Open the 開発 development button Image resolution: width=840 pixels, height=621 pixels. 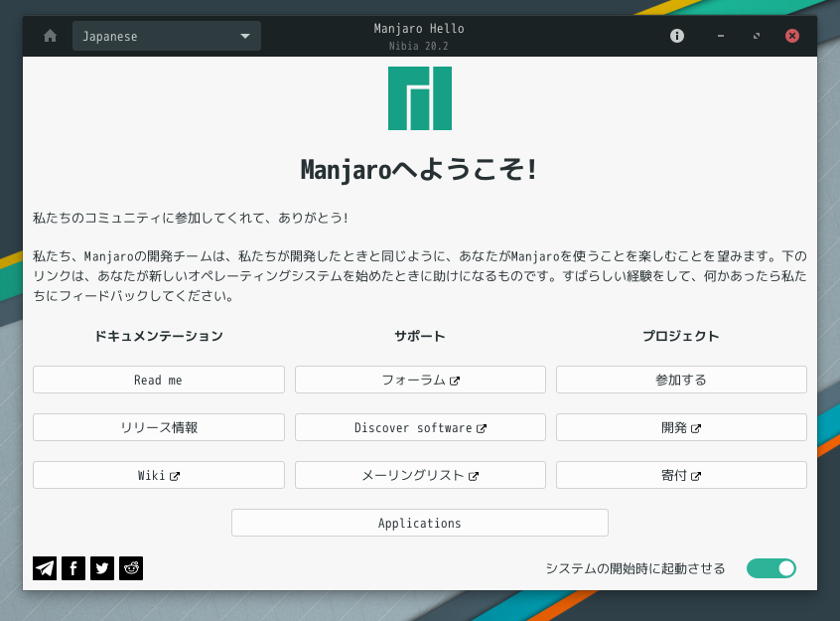pyautogui.click(x=681, y=427)
